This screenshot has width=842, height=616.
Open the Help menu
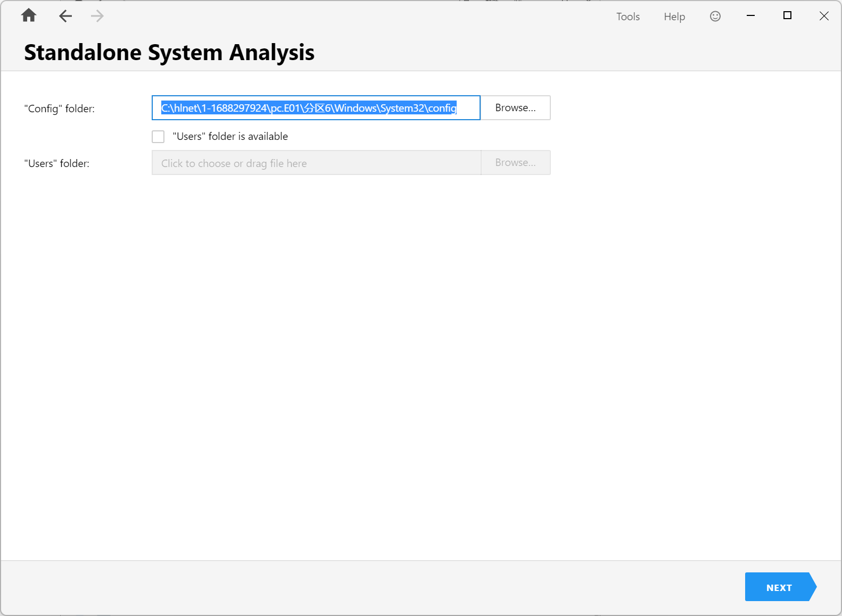pos(674,16)
